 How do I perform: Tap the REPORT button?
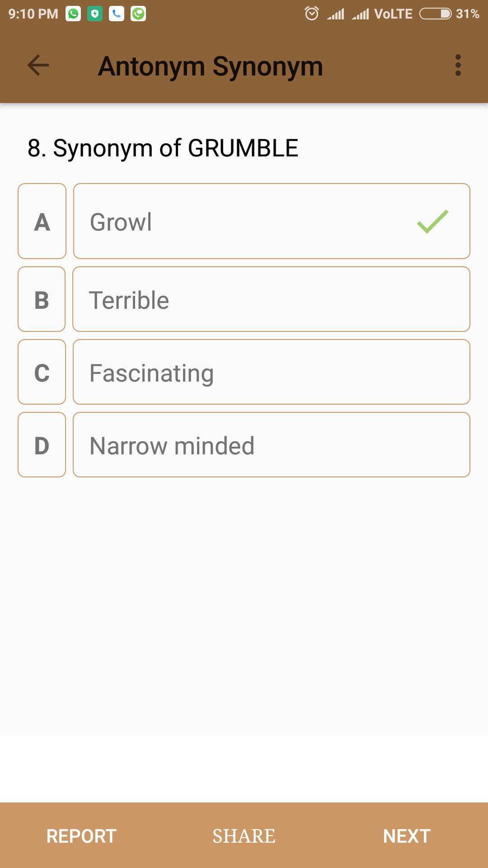(x=81, y=836)
